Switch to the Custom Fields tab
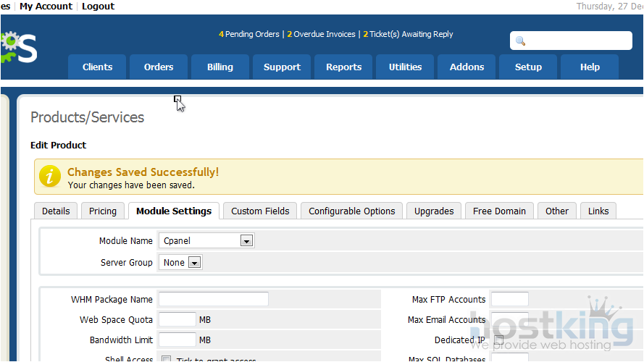Viewport: 644px width, 362px height. [260, 211]
